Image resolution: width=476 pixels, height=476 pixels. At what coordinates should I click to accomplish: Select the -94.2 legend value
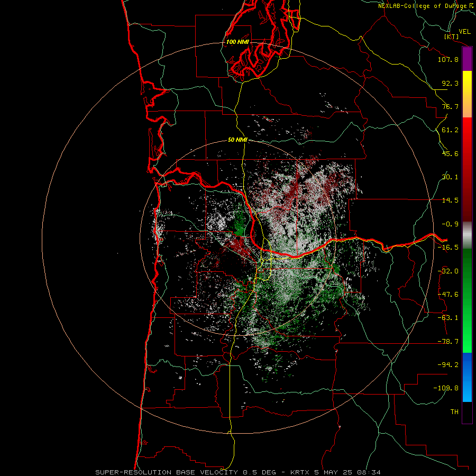point(448,364)
